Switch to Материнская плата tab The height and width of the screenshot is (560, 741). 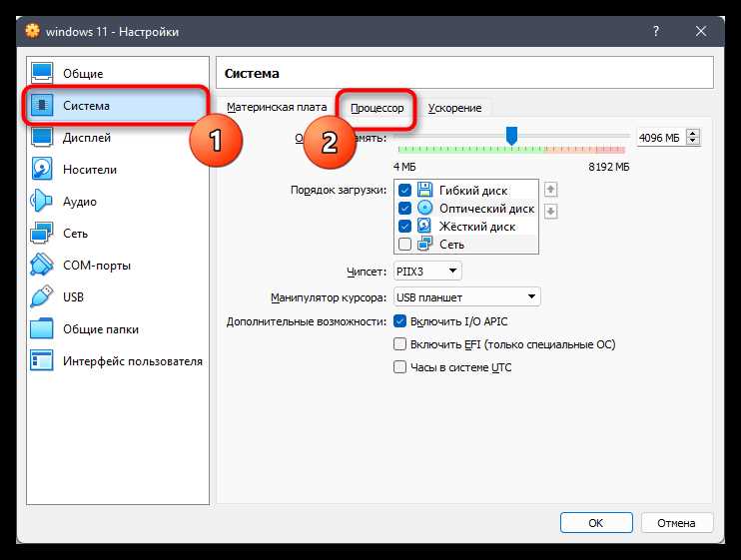click(277, 108)
